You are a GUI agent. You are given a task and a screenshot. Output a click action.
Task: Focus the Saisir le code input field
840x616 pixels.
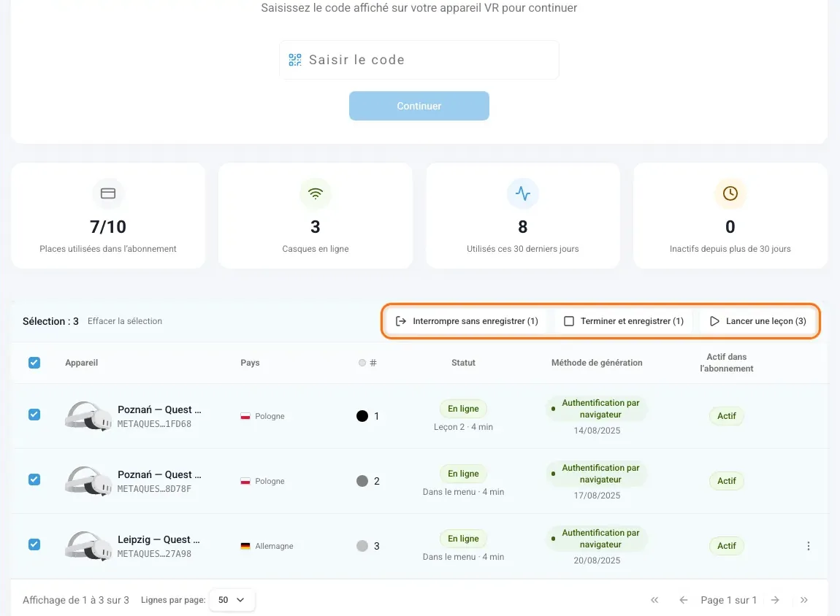pos(419,60)
